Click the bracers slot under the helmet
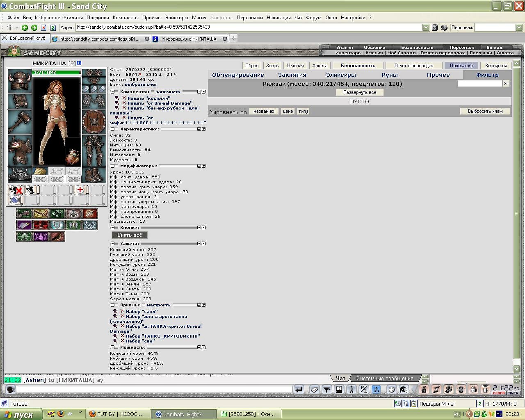Image resolution: width=525 pixels, height=420 pixels. 19,101
